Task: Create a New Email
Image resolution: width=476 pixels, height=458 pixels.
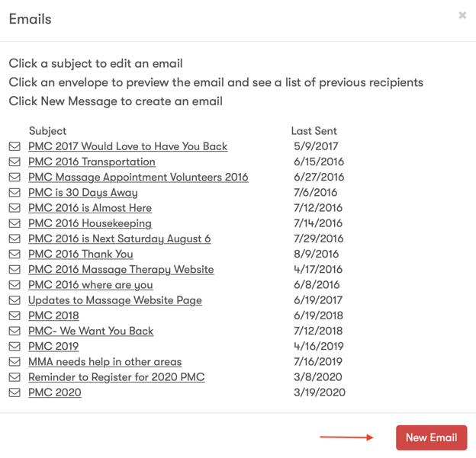Action: tap(431, 437)
